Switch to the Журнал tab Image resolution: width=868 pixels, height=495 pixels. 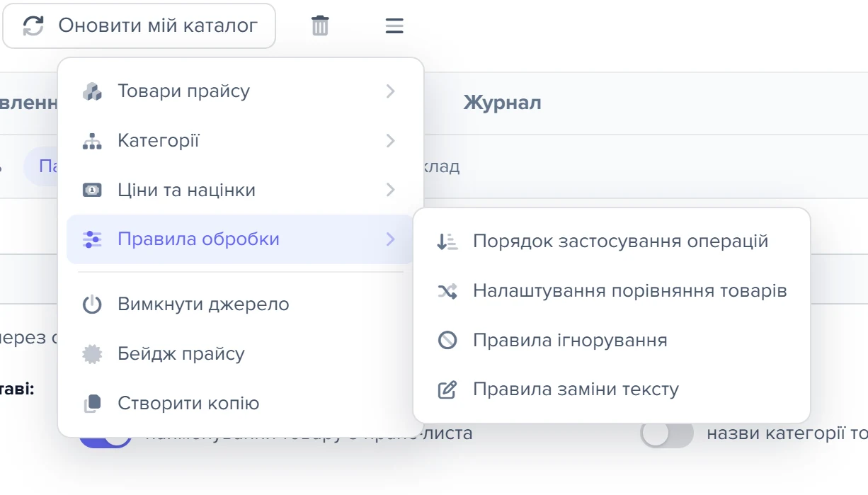502,103
